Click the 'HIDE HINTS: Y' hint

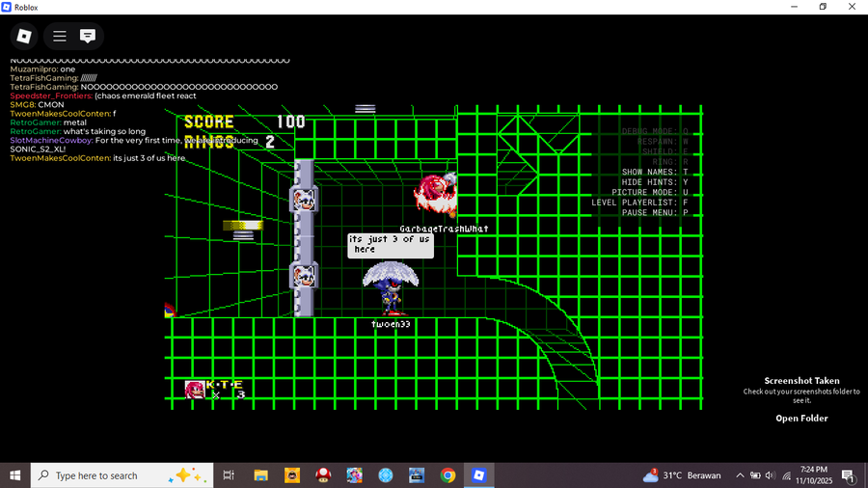point(655,182)
